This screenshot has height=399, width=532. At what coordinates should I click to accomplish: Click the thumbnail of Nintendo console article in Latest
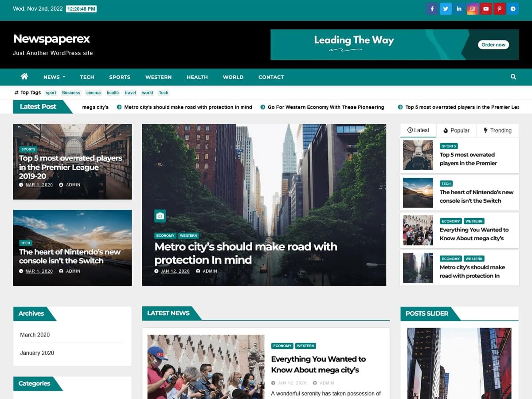[x=418, y=192]
